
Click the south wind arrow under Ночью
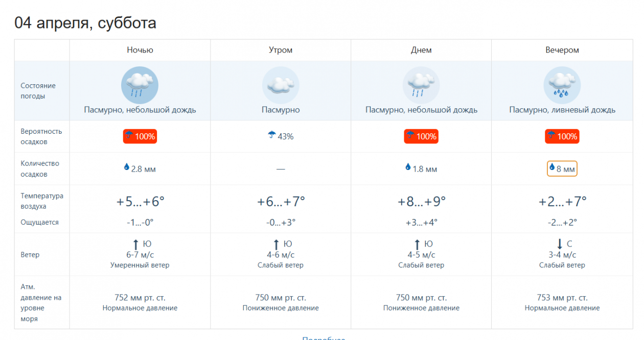click(x=136, y=245)
